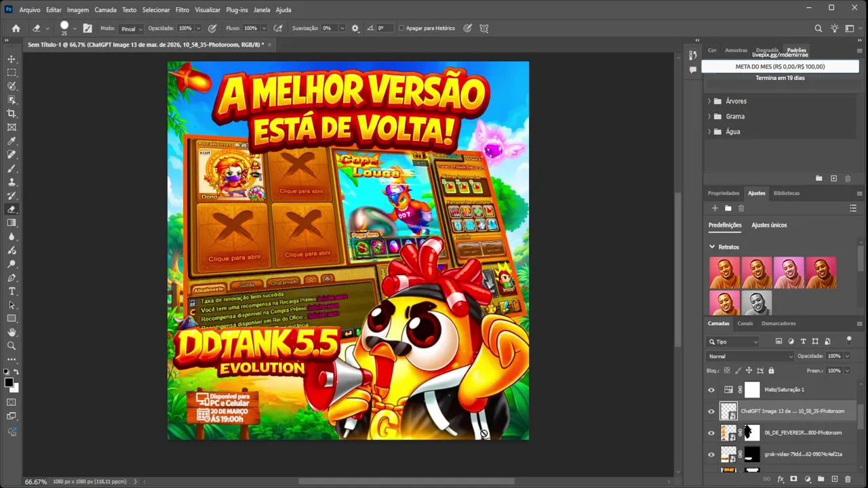Create new layer plus icon

pyautogui.click(x=834, y=479)
